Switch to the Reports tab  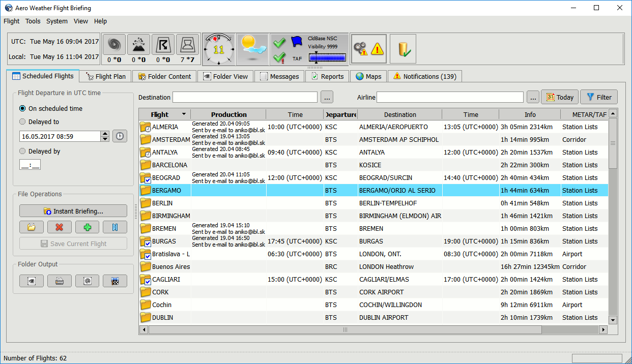point(327,77)
